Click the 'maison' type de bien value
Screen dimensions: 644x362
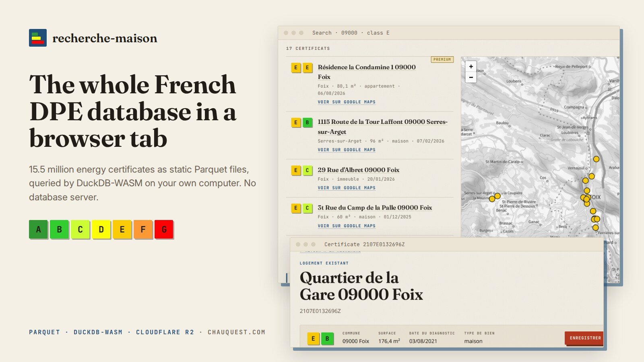pyautogui.click(x=473, y=341)
